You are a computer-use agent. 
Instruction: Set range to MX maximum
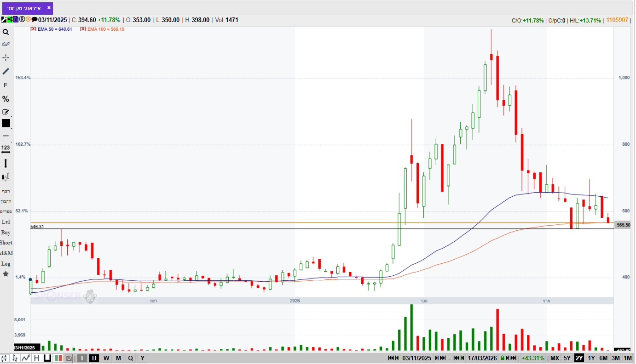(x=555, y=358)
